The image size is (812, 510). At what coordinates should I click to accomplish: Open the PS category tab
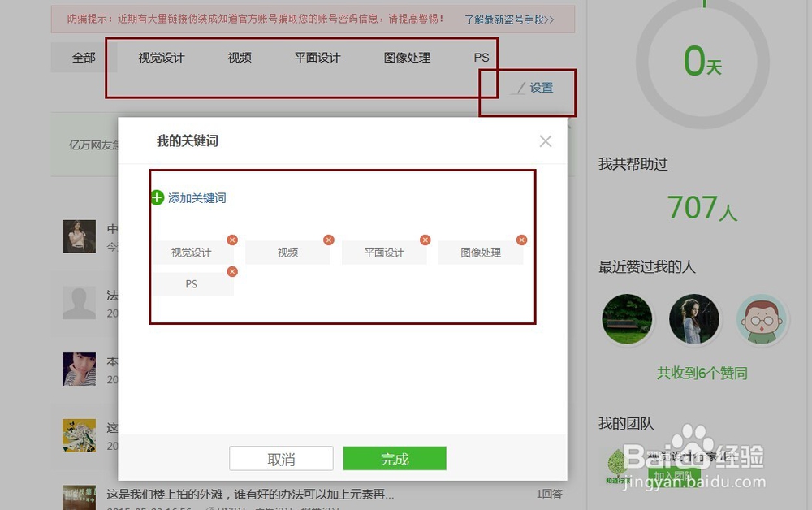(x=481, y=58)
